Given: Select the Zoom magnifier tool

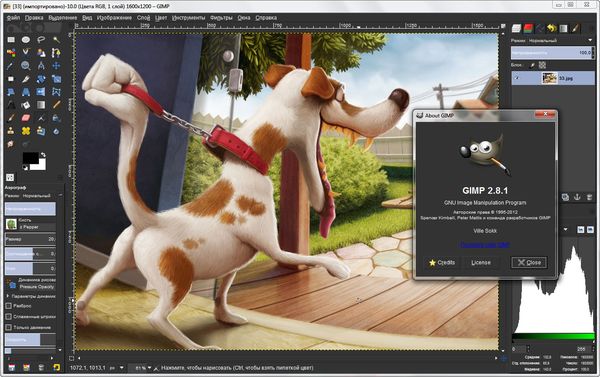Looking at the screenshot, I should pos(26,66).
